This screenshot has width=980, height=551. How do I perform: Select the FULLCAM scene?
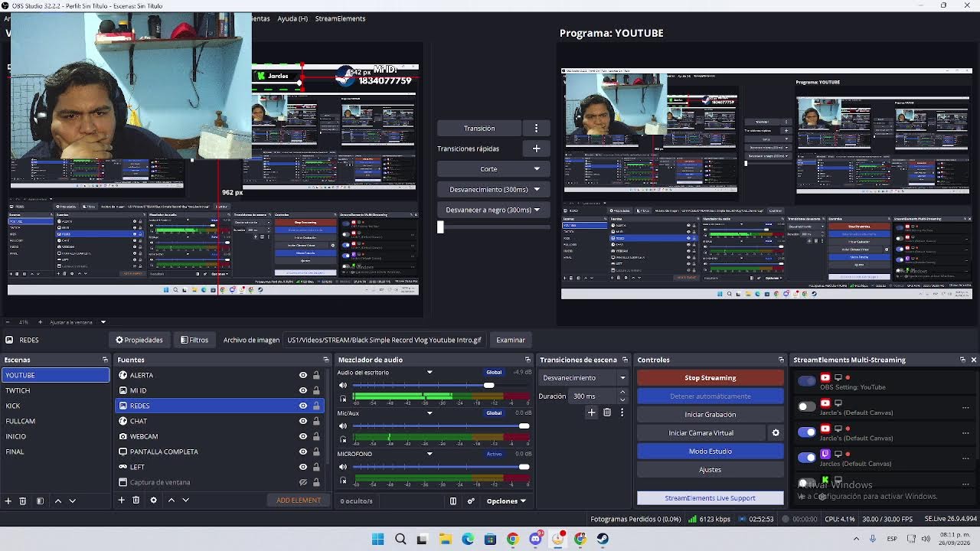(x=55, y=421)
